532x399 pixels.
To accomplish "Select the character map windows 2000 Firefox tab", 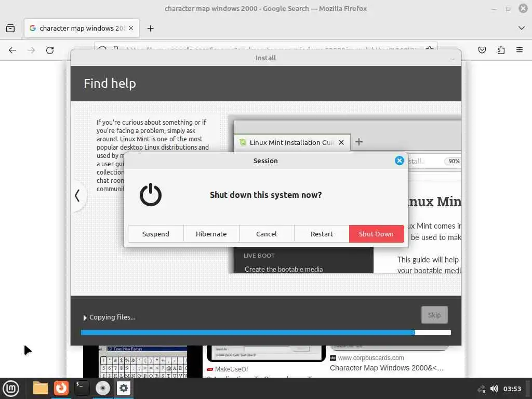I will pyautogui.click(x=82, y=28).
